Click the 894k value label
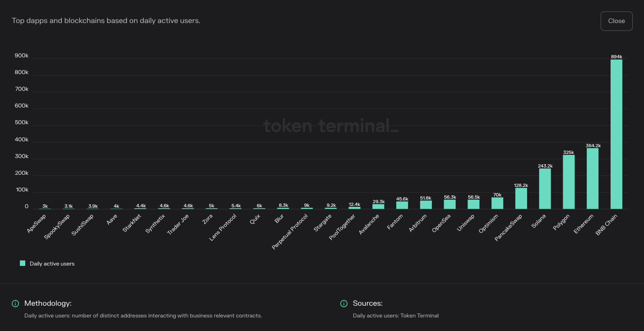This screenshot has width=644, height=331. [616, 57]
